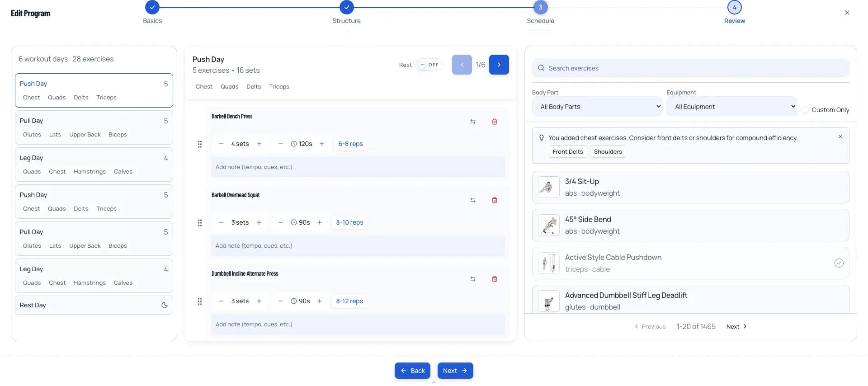Click drag handle for Dumbbell Incline Alternate Press

(200, 301)
